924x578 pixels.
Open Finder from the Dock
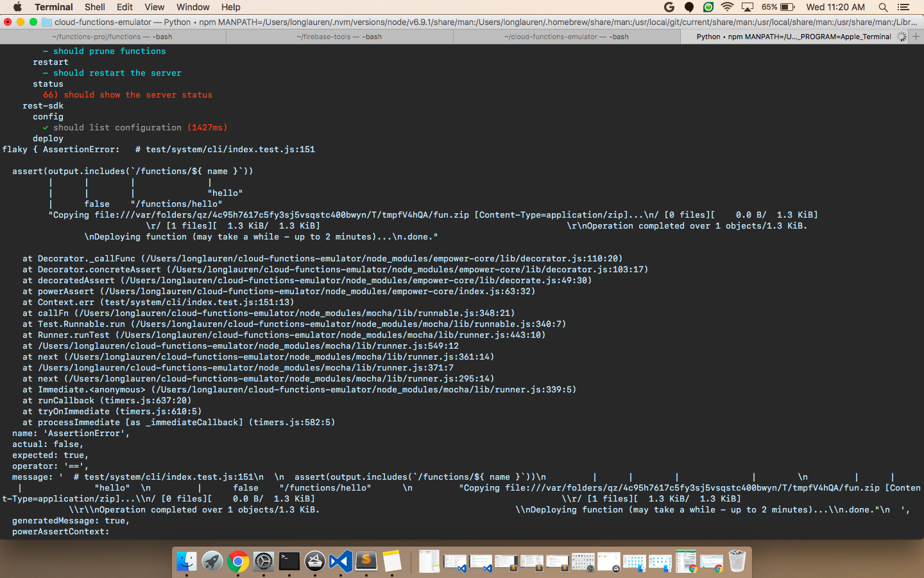[187, 561]
